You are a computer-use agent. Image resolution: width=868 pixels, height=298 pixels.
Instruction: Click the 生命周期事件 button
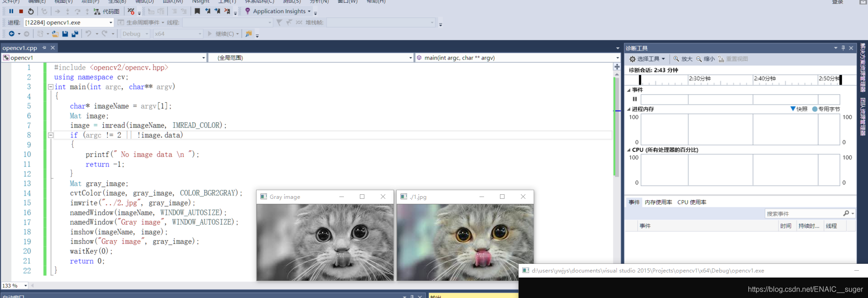tap(141, 22)
